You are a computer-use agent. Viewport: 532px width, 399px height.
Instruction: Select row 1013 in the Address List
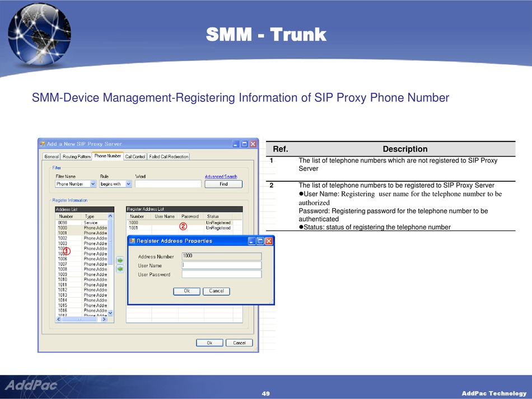click(x=82, y=295)
